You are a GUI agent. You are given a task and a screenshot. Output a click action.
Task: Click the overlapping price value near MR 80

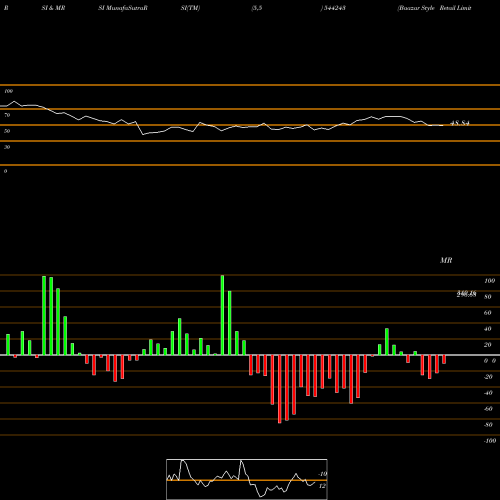coord(466,294)
